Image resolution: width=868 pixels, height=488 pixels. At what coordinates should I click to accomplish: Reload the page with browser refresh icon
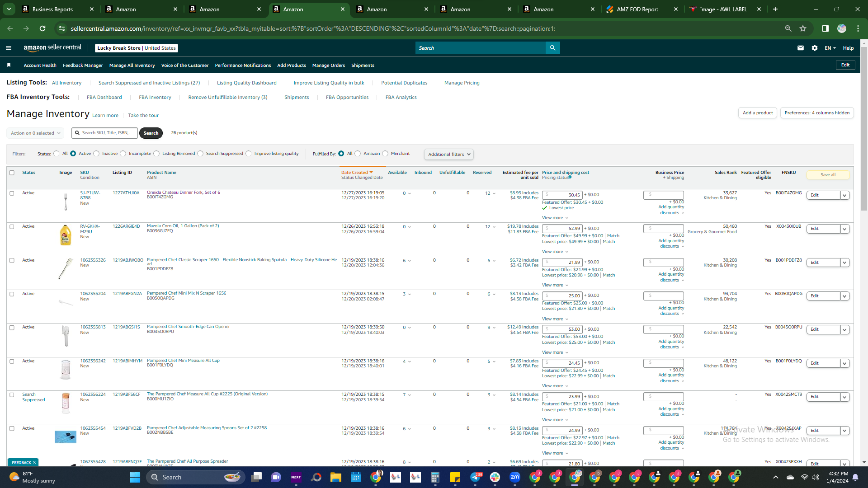(42, 28)
